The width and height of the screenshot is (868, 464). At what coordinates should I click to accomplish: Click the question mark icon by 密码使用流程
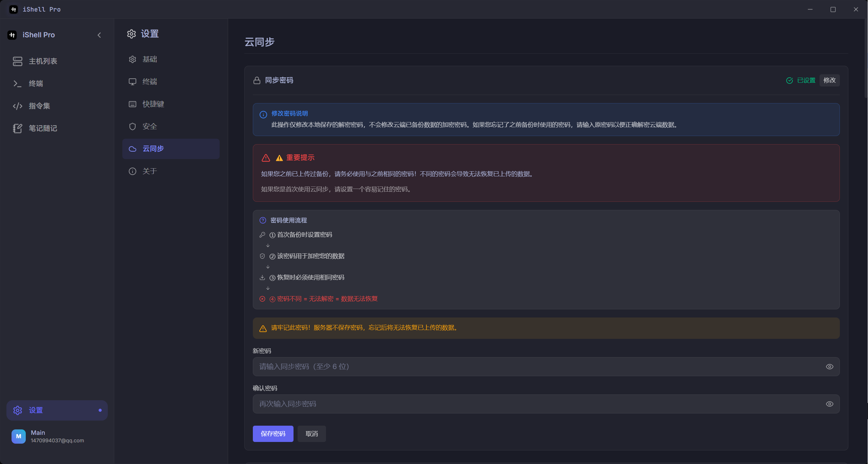tap(263, 220)
